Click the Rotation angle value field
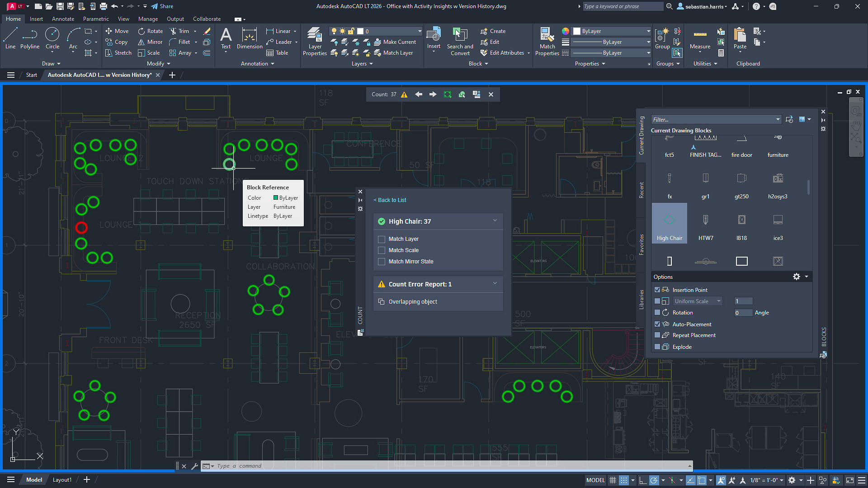This screenshot has height=488, width=868. pyautogui.click(x=743, y=312)
